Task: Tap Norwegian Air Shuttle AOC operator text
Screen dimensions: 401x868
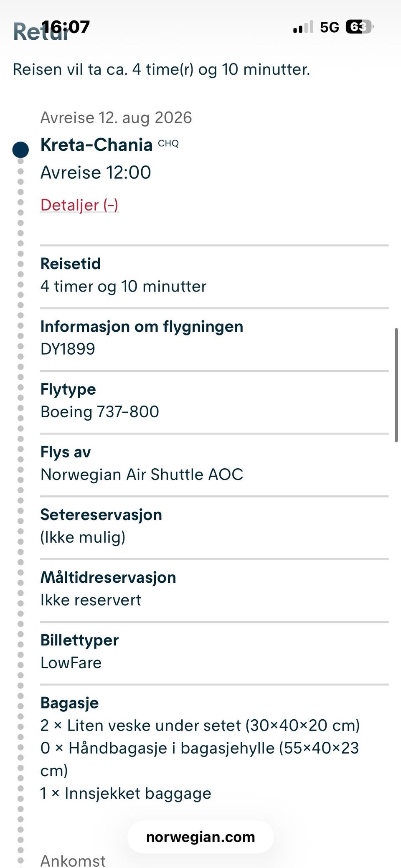Action: [x=142, y=474]
